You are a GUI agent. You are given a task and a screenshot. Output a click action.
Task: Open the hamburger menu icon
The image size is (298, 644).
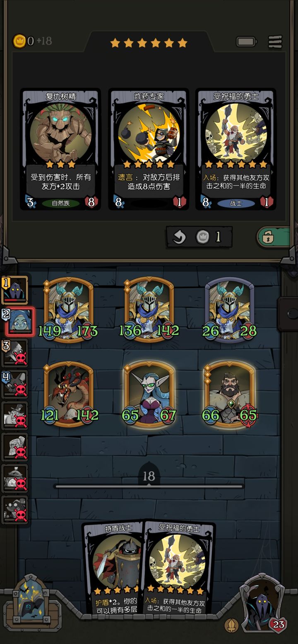[275, 41]
